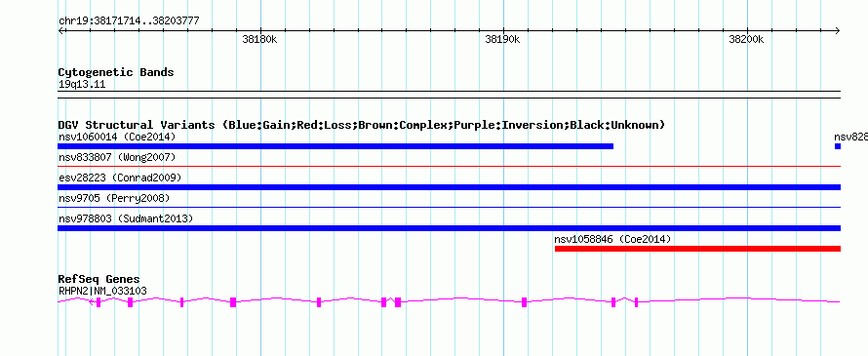Screen dimensions: 868x356
Task: Select the blue gain bar for nsv978803
Action: click(x=449, y=228)
